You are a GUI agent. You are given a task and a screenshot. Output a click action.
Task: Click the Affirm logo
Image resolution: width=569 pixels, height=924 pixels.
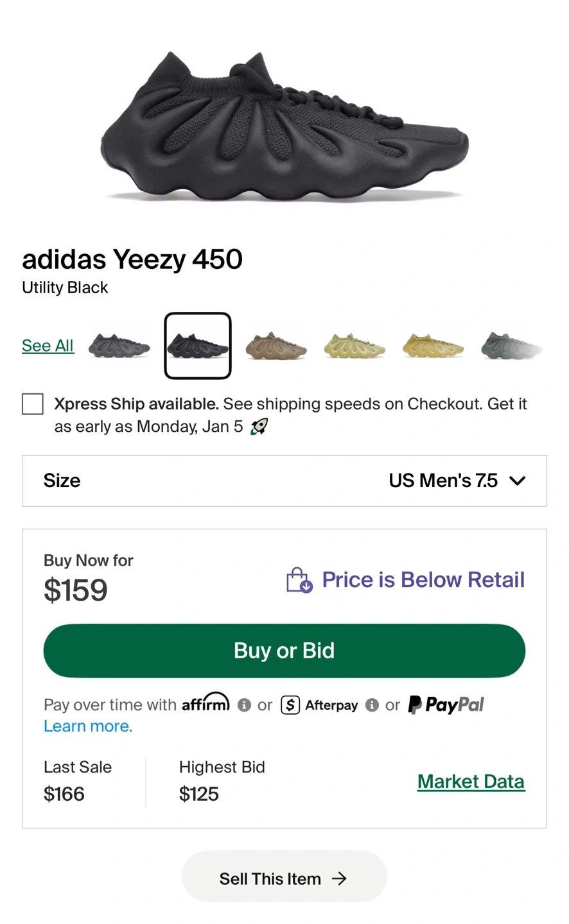coord(206,703)
